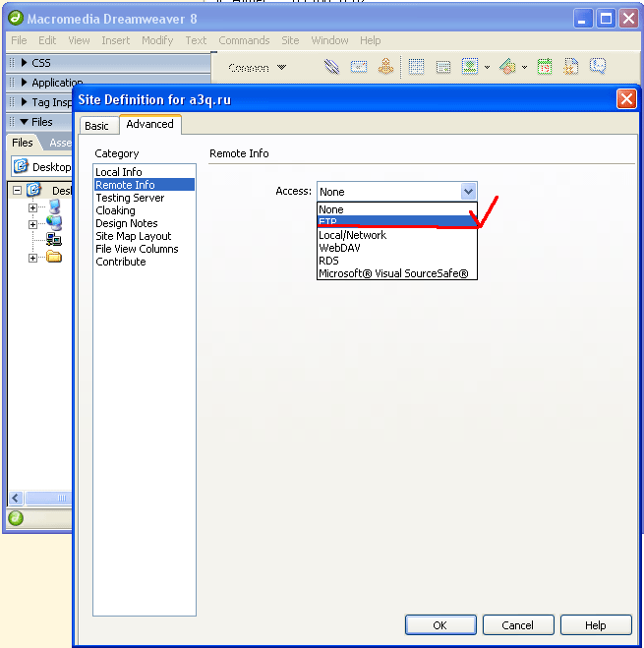Screen dimensions: 644x648
Task: Choose None in the Access list
Action: (x=397, y=209)
